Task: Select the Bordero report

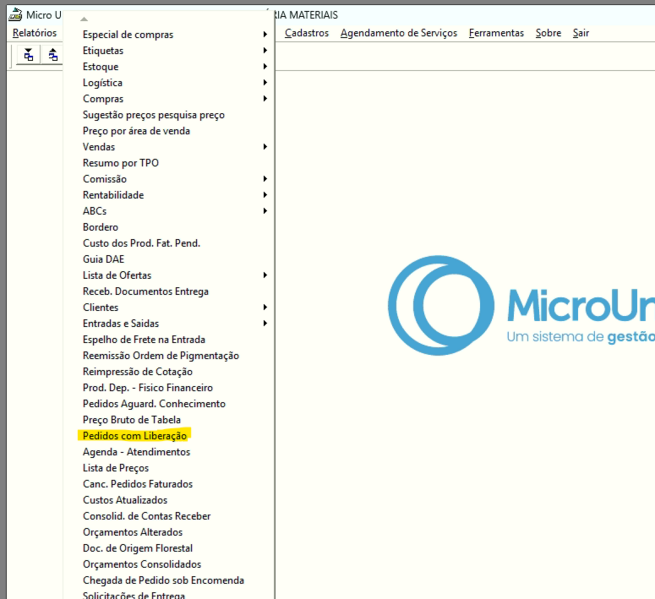Action: point(169,227)
